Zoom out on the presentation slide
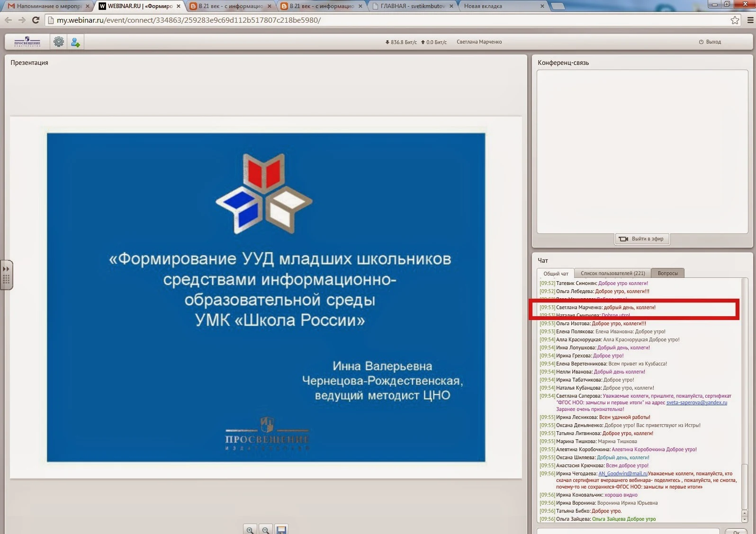 (x=266, y=530)
